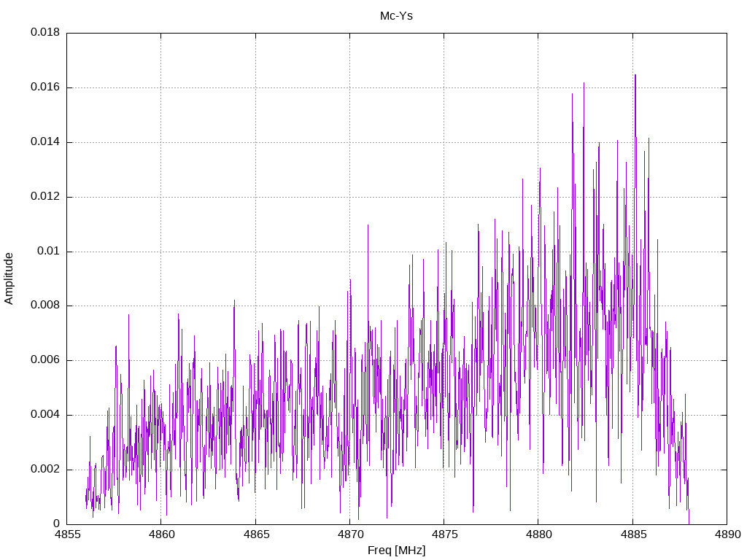Click the plot title 'Mc-Ys'

[396, 16]
